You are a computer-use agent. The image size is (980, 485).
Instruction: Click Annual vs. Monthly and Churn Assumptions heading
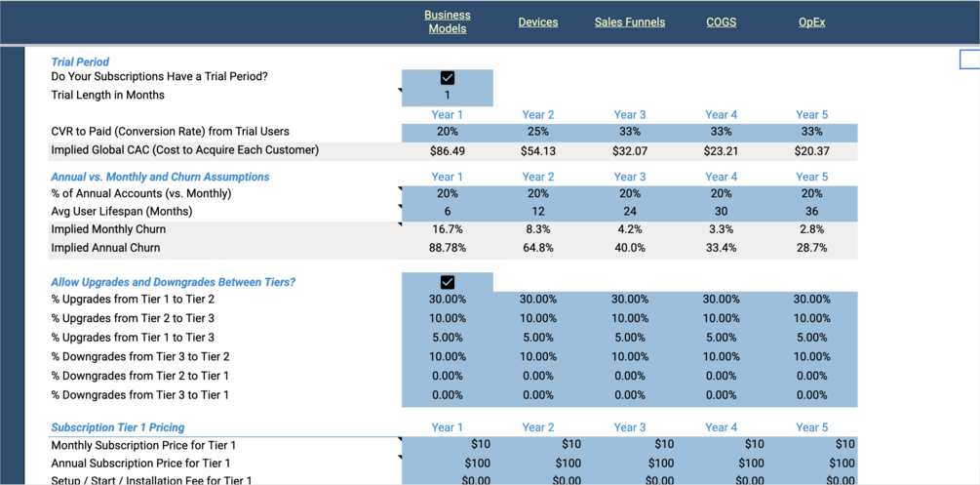pos(160,177)
